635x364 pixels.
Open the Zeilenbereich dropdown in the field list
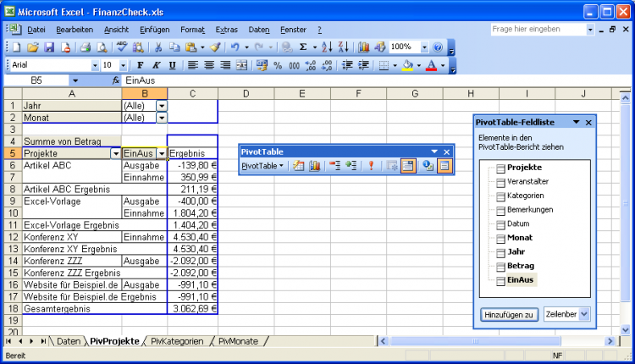(583, 314)
